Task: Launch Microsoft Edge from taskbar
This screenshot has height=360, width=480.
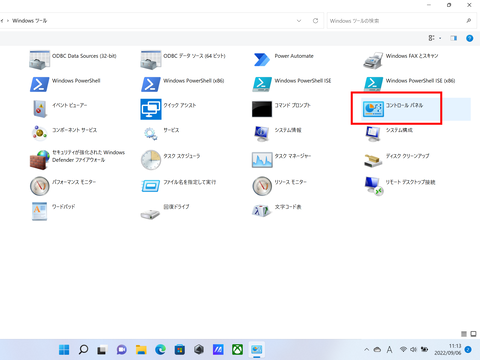Action: [160, 350]
